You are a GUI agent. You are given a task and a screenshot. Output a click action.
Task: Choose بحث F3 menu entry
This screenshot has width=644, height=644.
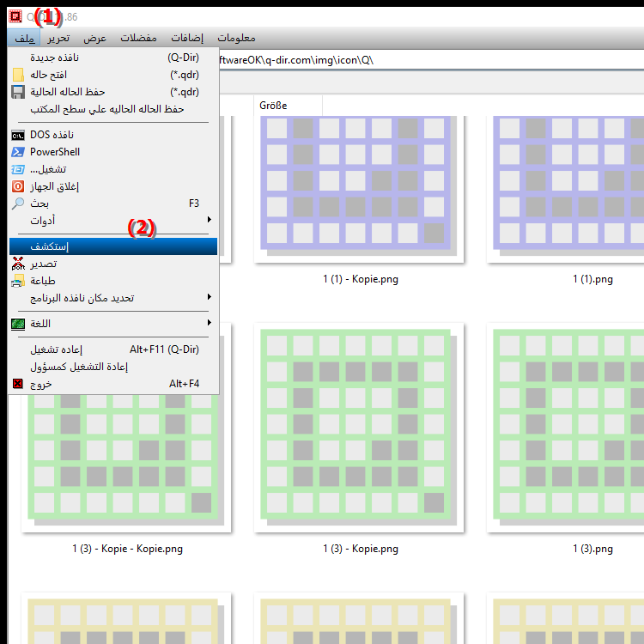tap(113, 204)
